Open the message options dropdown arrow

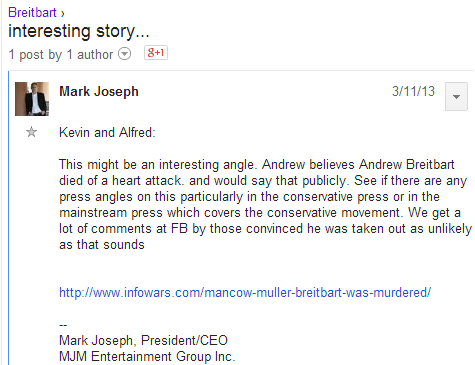pos(456,96)
